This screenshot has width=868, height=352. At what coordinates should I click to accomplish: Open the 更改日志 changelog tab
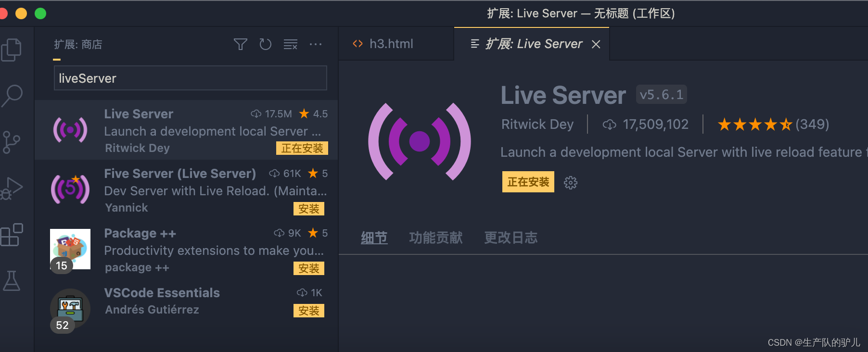(511, 238)
